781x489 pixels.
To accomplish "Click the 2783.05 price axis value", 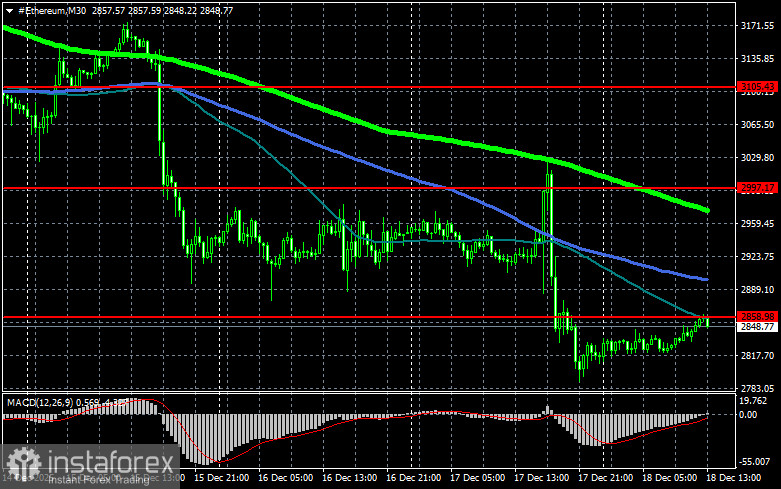I will [758, 388].
